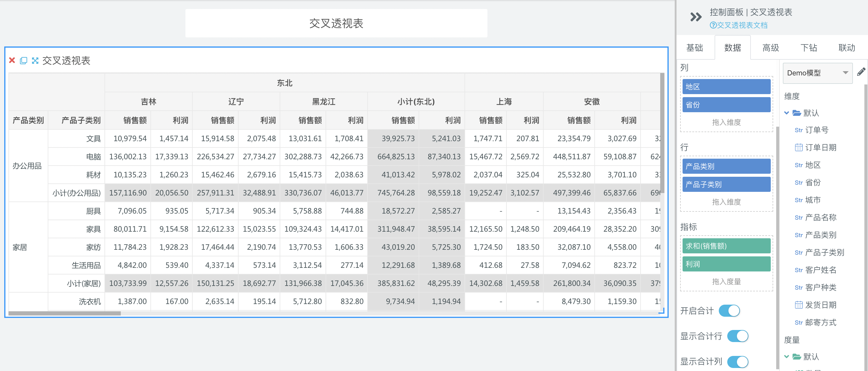
Task: Select the 邮寄方式 dimension
Action: coord(821,322)
